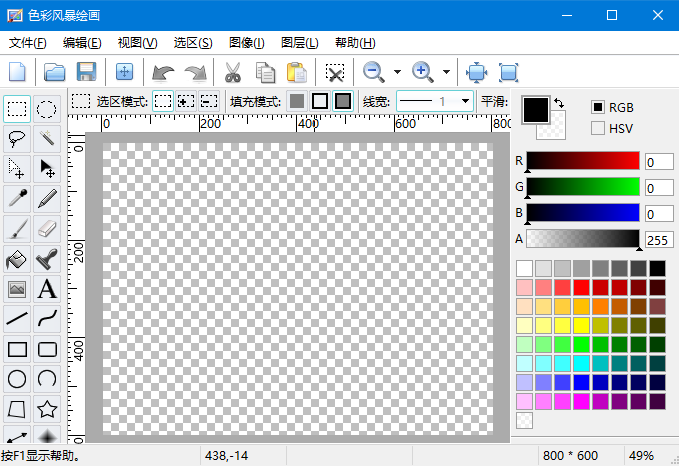Select the RGB color mode option
The height and width of the screenshot is (466, 679).
(x=598, y=107)
